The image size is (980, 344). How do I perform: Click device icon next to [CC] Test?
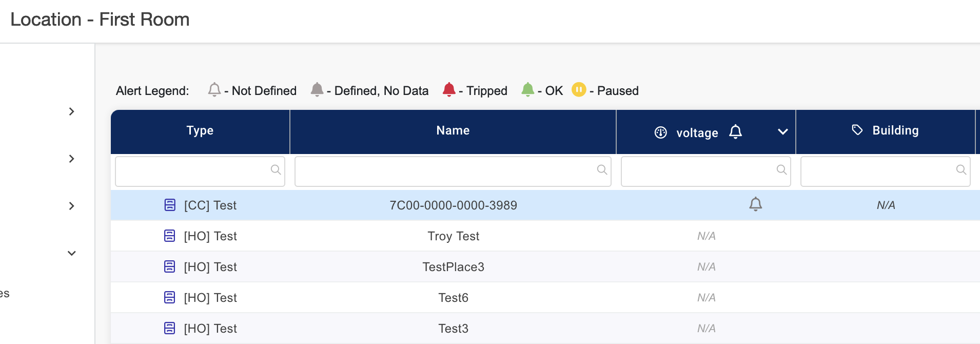click(x=170, y=205)
